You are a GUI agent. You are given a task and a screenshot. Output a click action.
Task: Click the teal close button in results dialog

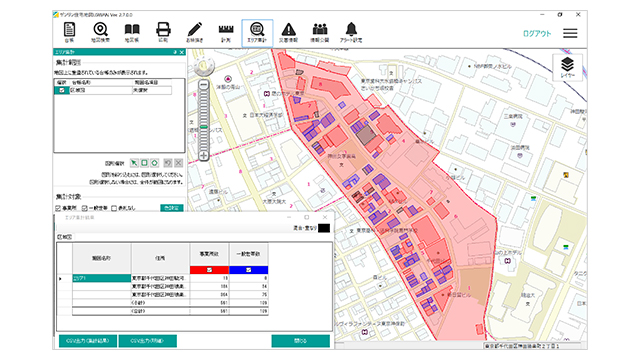pyautogui.click(x=300, y=341)
